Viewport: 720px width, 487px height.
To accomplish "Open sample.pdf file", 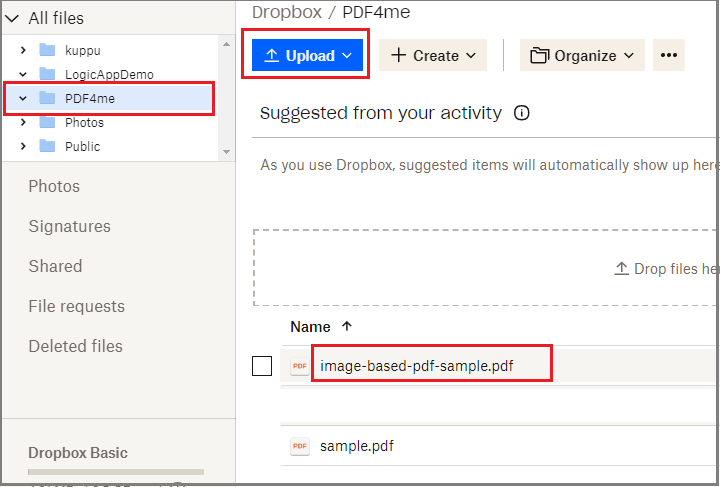I will coord(357,446).
